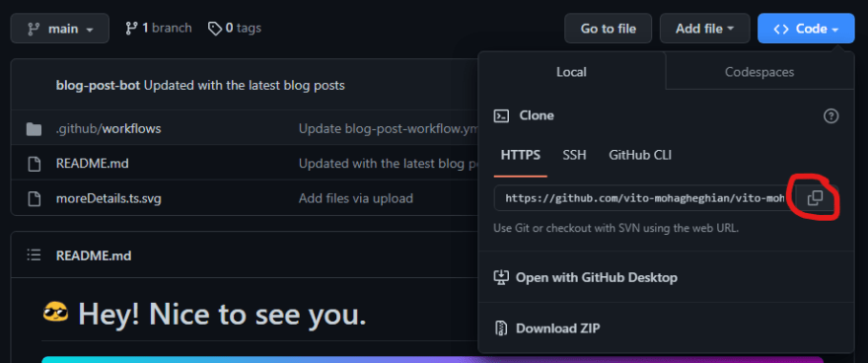Open the clone help question mark icon
Viewport: 868px width, 363px height.
(x=831, y=115)
